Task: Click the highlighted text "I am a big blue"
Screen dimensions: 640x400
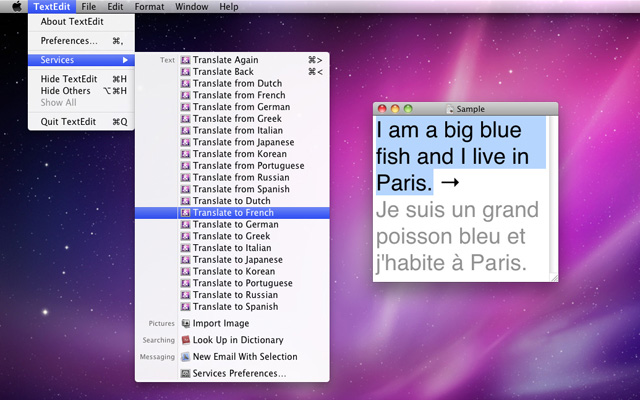Action: [x=449, y=131]
